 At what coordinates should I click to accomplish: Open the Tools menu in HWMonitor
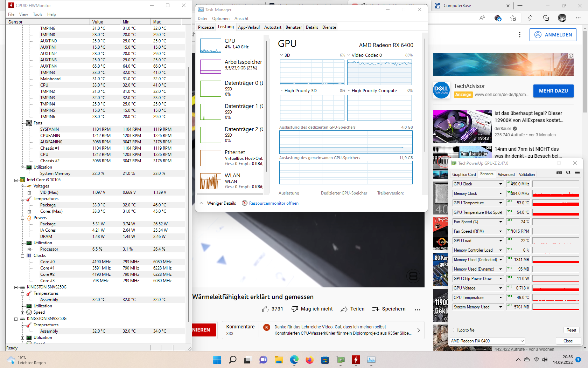(37, 14)
